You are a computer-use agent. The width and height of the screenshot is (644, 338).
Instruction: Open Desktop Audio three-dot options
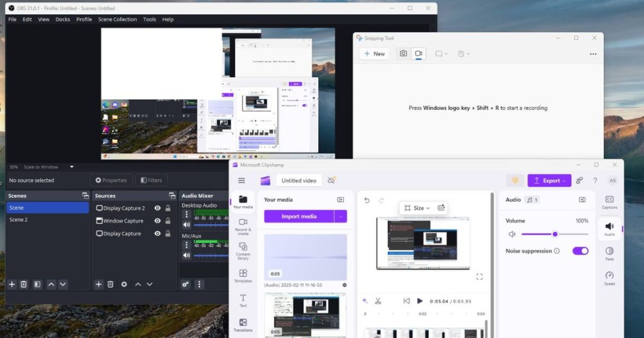click(186, 214)
